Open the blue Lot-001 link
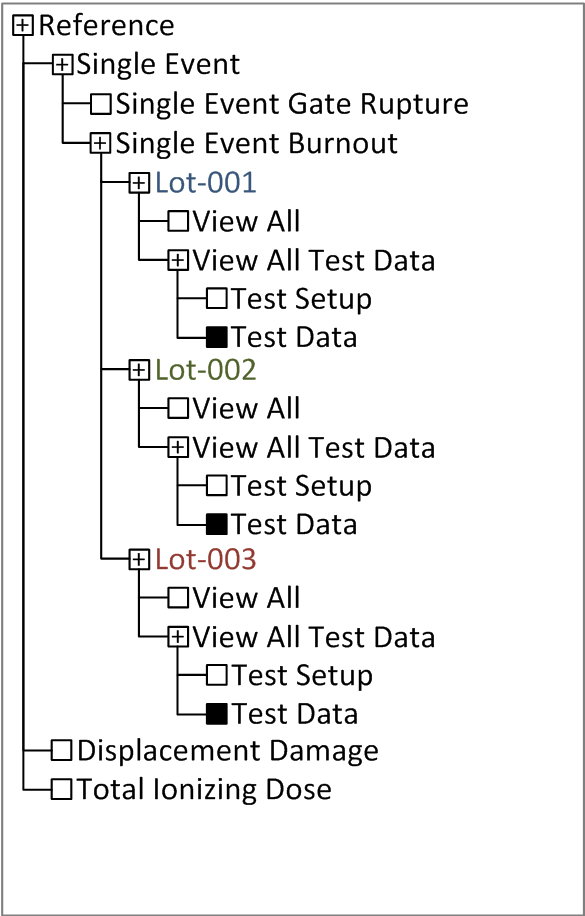The image size is (585, 916). pyautogui.click(x=206, y=183)
